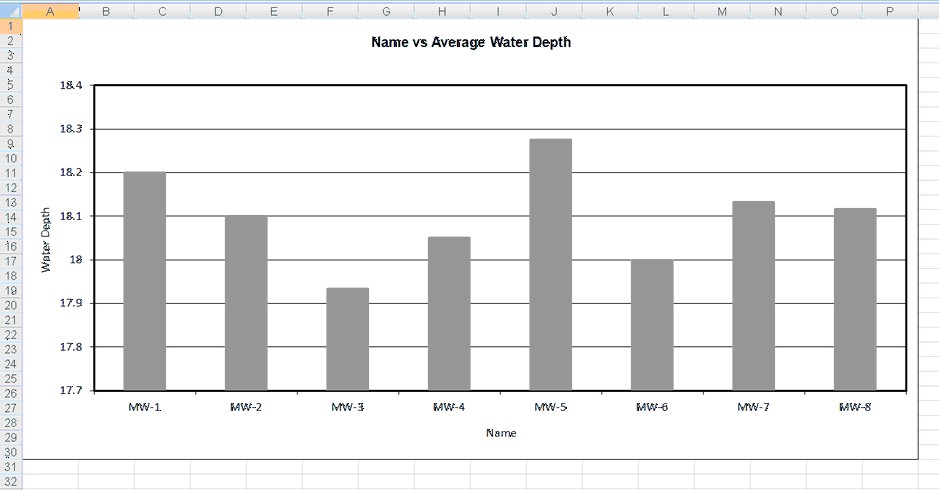Select the 'Name' horizontal axis title
Viewport: 939px width, 490px height.
click(x=501, y=433)
